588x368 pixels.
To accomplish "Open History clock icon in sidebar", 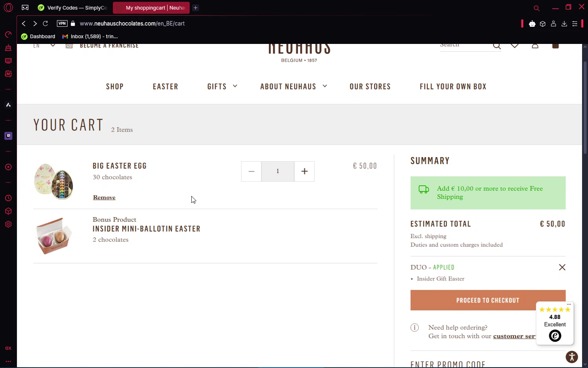I will point(8,198).
